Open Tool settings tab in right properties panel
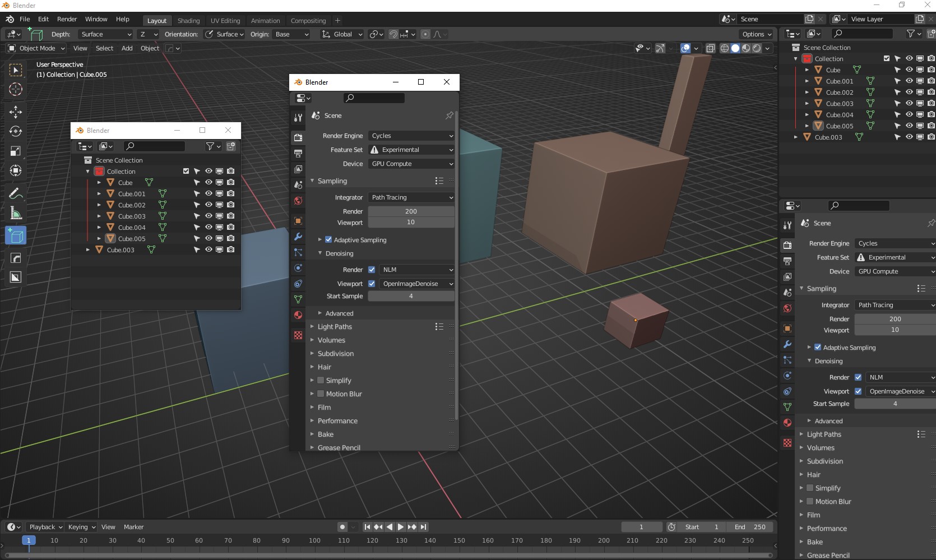This screenshot has height=560, width=936. [787, 225]
